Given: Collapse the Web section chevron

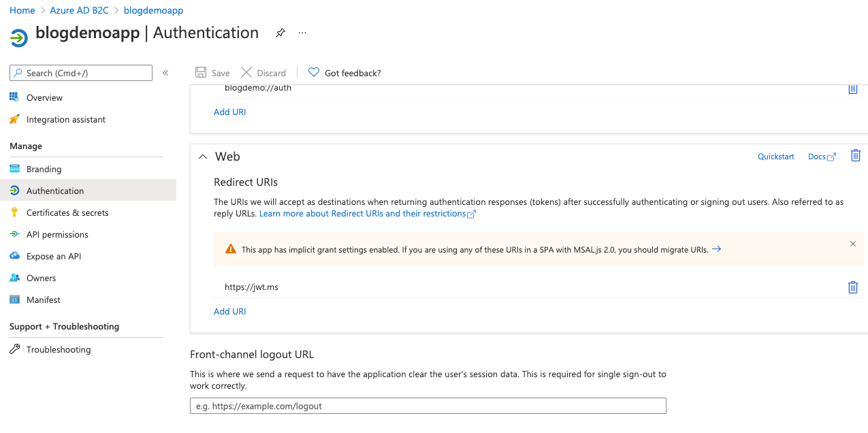Looking at the screenshot, I should (202, 157).
